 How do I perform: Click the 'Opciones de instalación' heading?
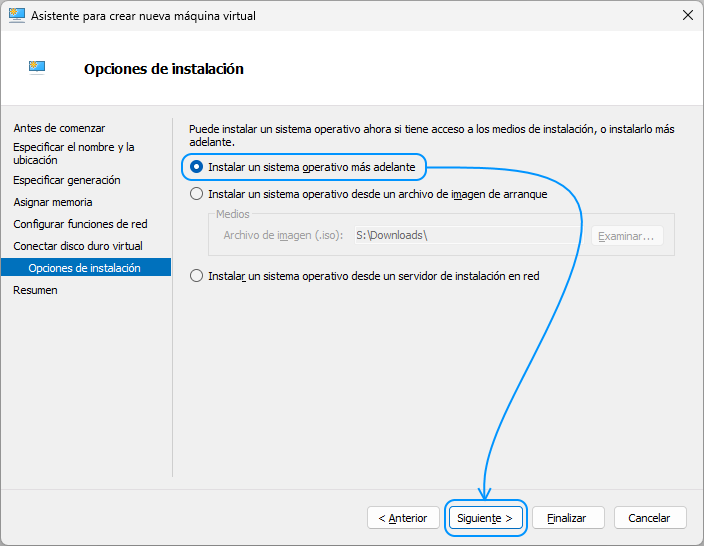click(x=164, y=69)
